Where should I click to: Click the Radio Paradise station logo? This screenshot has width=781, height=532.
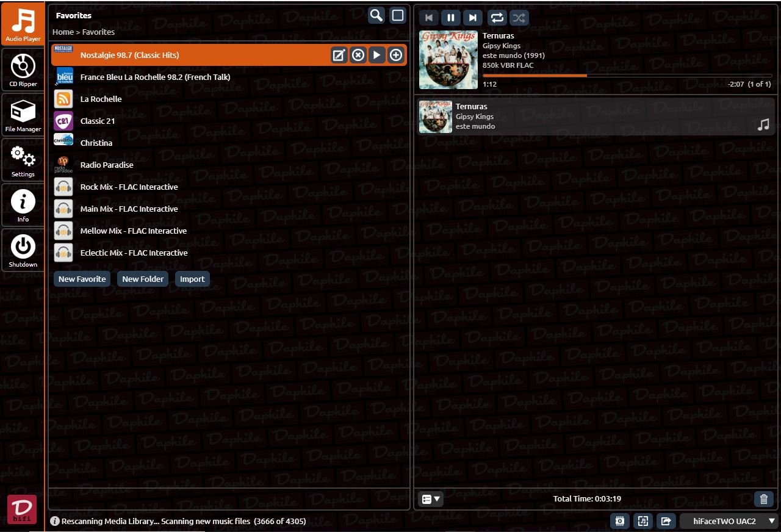pos(63,165)
